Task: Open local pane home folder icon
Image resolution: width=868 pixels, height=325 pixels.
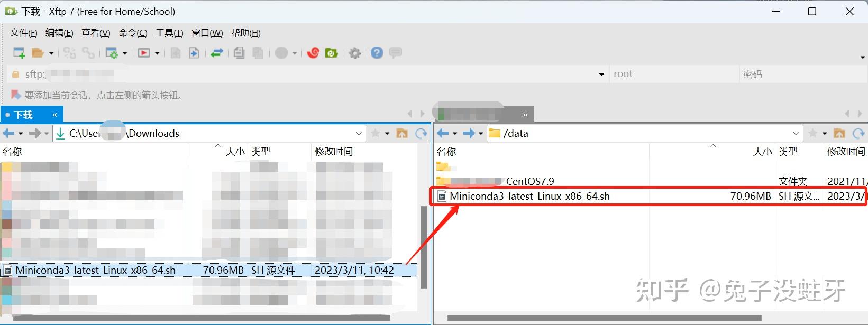Action: click(402, 134)
